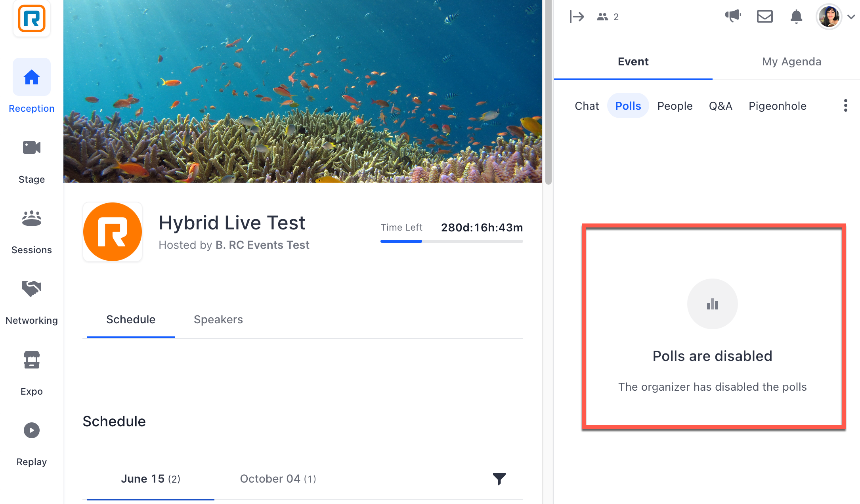Open announcements megaphone icon

pyautogui.click(x=733, y=16)
